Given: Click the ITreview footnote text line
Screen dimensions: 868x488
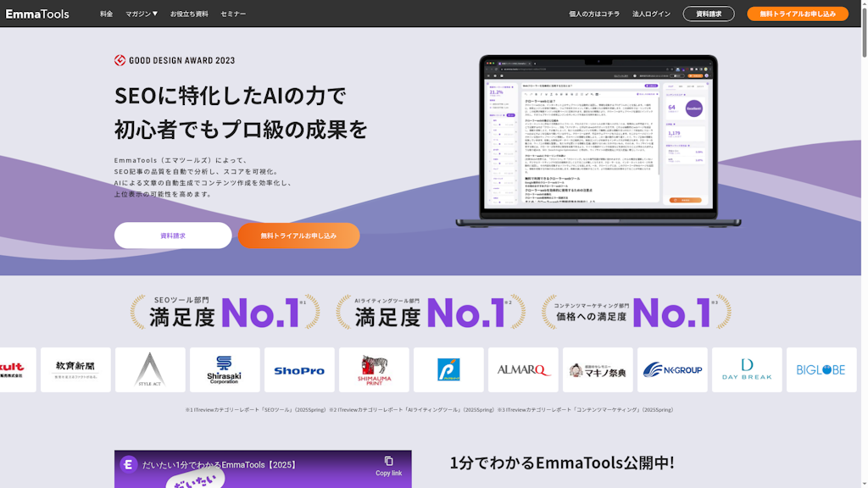Looking at the screenshot, I should pyautogui.click(x=429, y=410).
